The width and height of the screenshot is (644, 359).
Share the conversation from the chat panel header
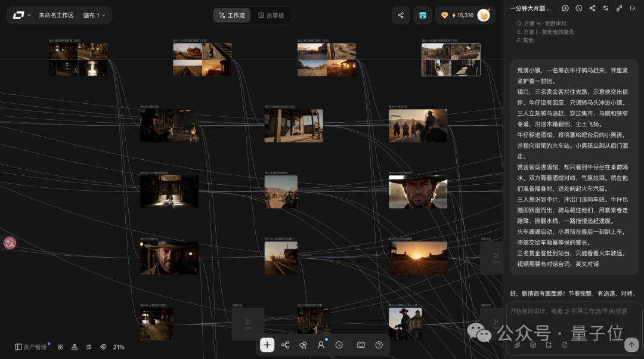coord(592,8)
